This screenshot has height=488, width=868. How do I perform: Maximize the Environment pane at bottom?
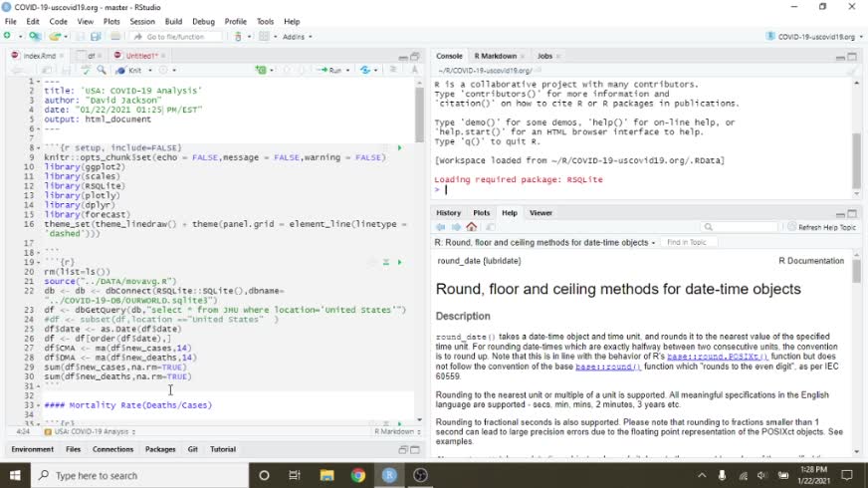[415, 450]
